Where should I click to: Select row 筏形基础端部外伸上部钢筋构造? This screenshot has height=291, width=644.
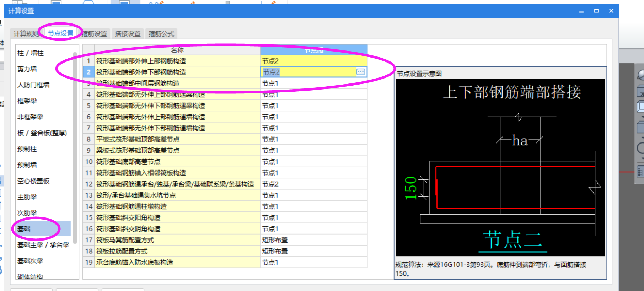[177, 61]
